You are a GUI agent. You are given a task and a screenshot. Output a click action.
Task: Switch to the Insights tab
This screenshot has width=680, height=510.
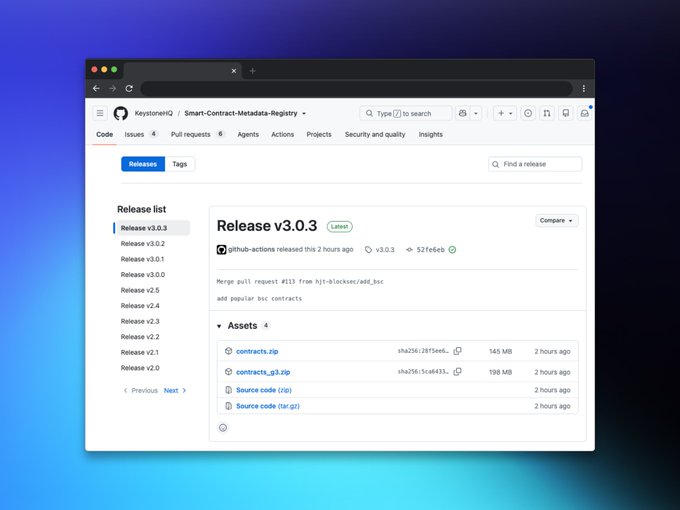(431, 134)
